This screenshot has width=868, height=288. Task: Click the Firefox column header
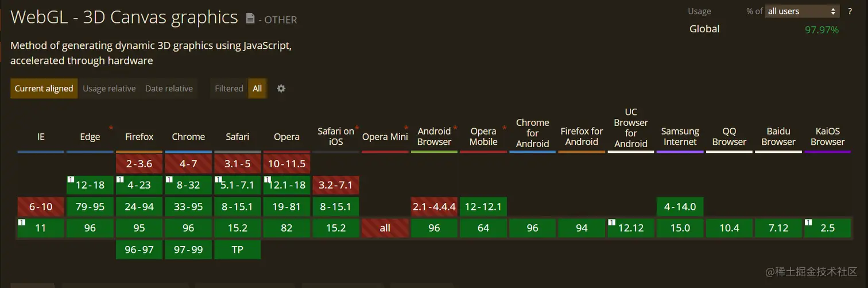pyautogui.click(x=139, y=137)
